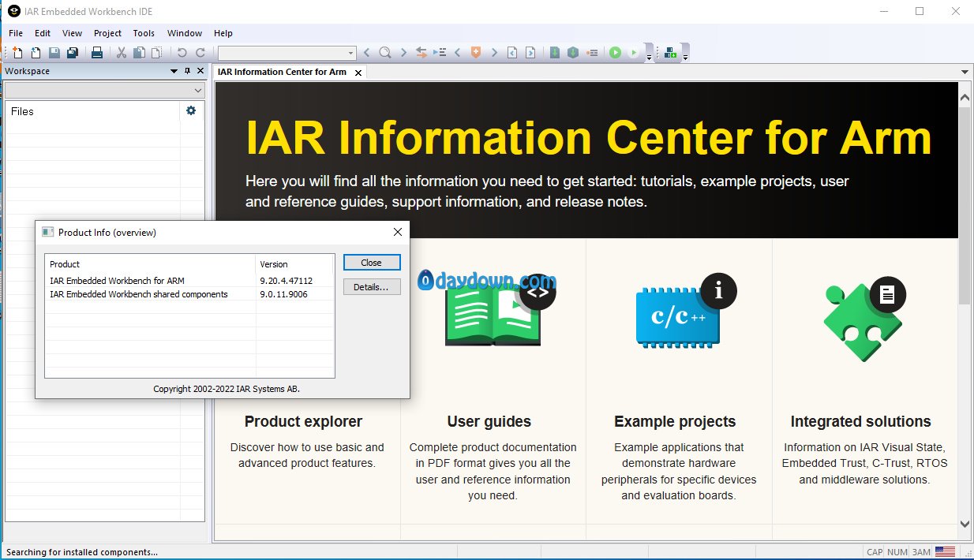Open the Files column settings gear
The width and height of the screenshot is (974, 560).
tap(190, 111)
